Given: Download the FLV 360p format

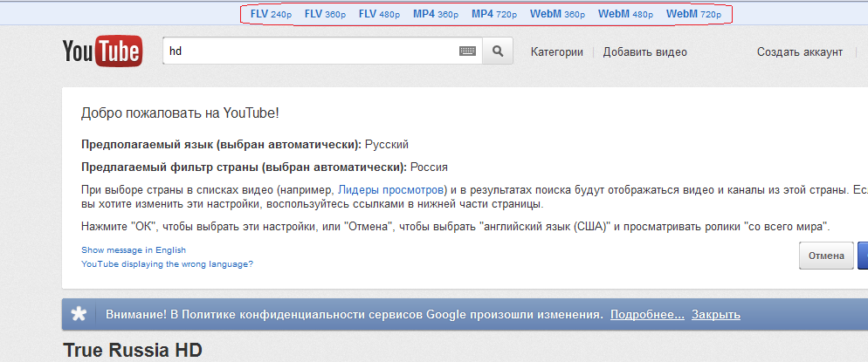Looking at the screenshot, I should [x=325, y=14].
